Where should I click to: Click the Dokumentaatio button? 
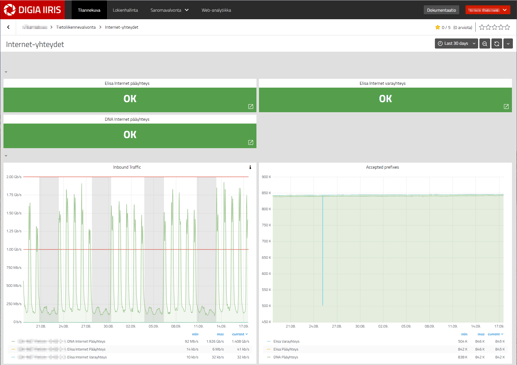(441, 10)
